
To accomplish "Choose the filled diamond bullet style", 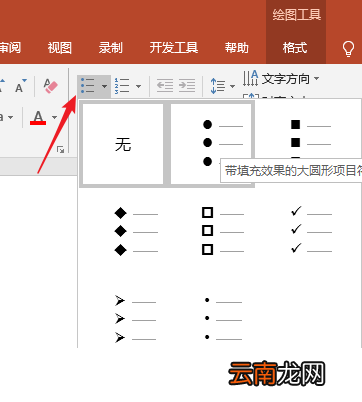I will [x=136, y=231].
